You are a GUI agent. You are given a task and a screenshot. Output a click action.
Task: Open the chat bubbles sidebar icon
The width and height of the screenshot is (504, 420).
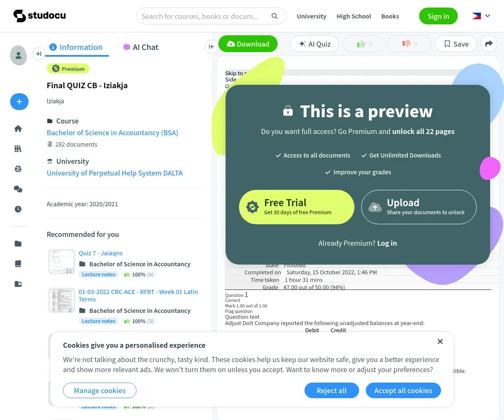(18, 189)
